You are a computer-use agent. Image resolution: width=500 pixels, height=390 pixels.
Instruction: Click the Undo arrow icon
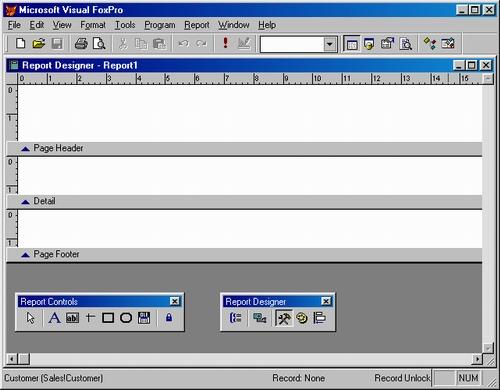pyautogui.click(x=183, y=44)
